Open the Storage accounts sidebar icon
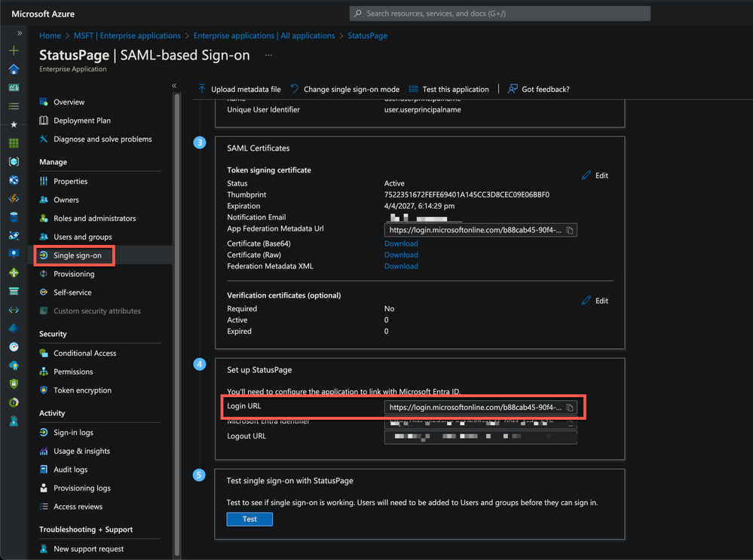The image size is (753, 560). (x=14, y=291)
